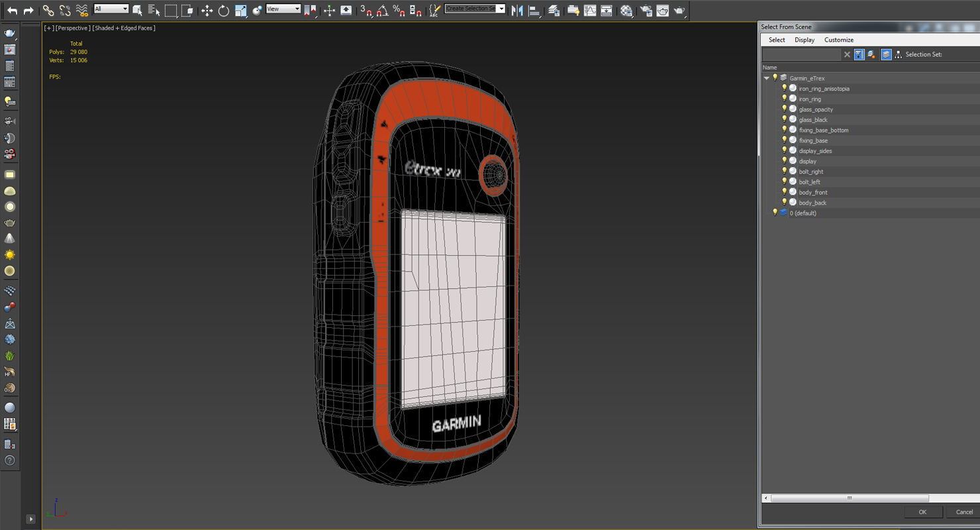This screenshot has height=530, width=980.
Task: Click the Render Production teapot icon
Action: (x=679, y=11)
